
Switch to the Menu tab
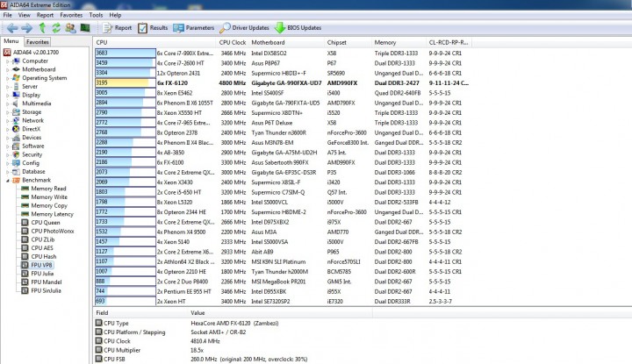point(11,41)
